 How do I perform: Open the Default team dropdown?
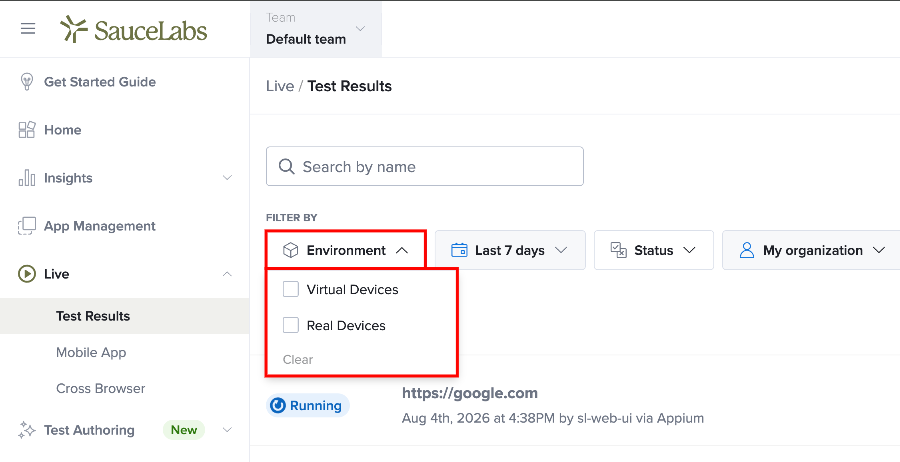click(x=316, y=29)
